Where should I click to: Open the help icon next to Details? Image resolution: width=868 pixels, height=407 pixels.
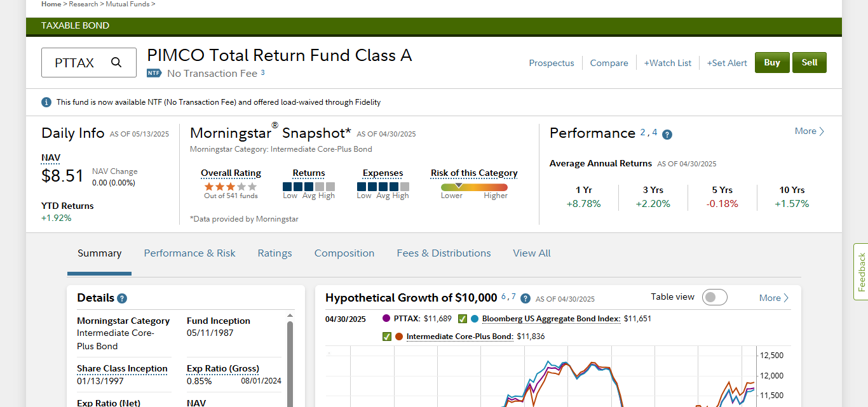[x=122, y=298]
